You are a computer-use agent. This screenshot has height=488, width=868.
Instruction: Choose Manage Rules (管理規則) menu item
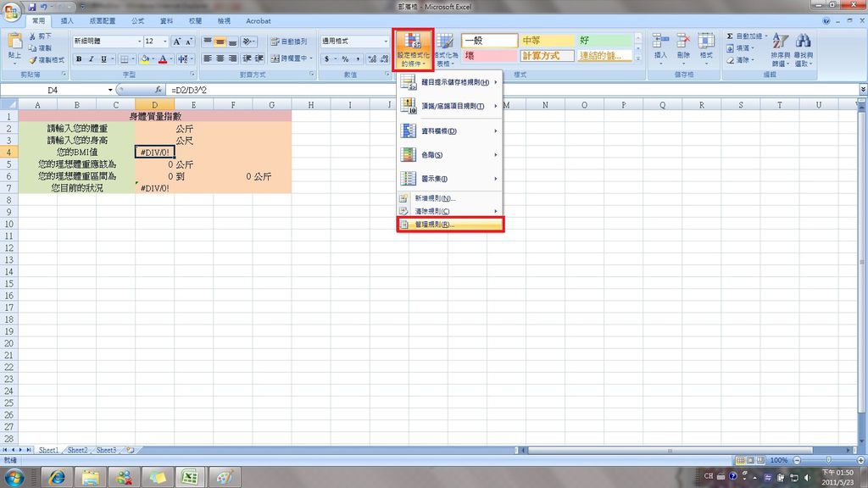coord(450,225)
